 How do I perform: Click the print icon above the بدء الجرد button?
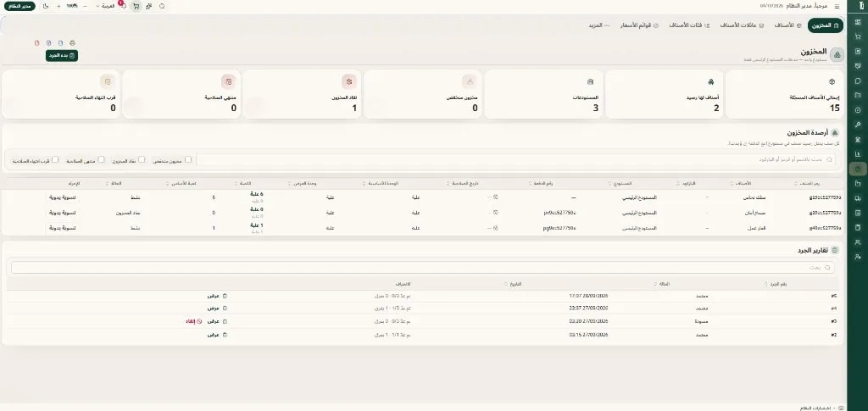(73, 42)
